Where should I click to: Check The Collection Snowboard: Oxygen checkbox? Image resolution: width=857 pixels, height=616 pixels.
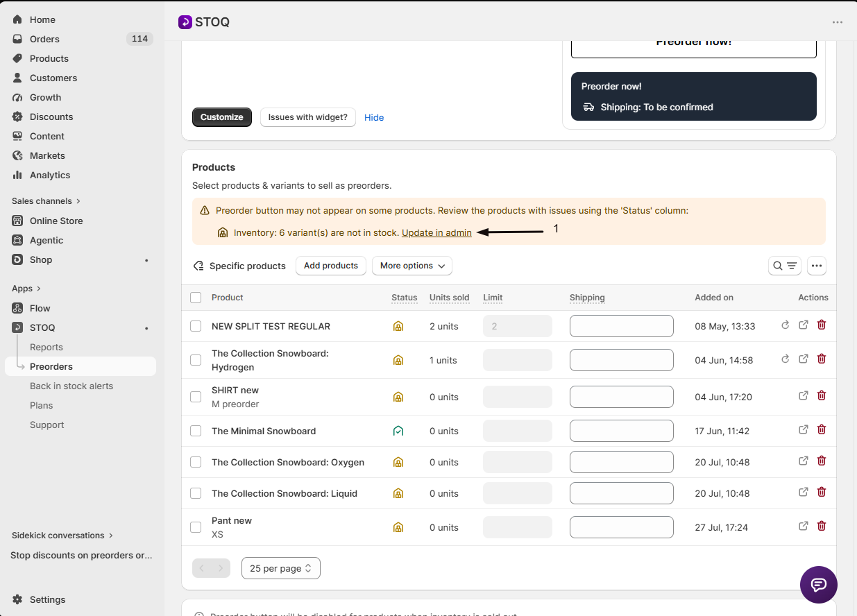(x=196, y=462)
